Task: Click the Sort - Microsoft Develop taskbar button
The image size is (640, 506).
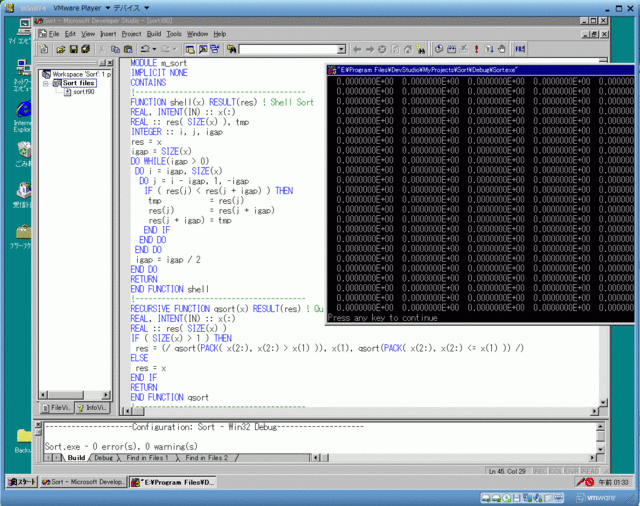Action: pyautogui.click(x=83, y=482)
